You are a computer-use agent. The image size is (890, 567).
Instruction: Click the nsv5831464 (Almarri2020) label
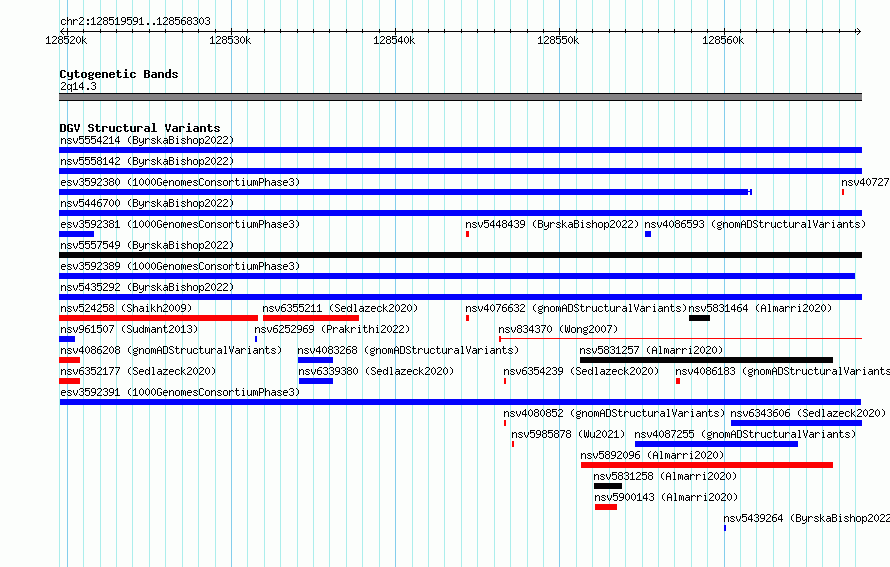click(760, 308)
